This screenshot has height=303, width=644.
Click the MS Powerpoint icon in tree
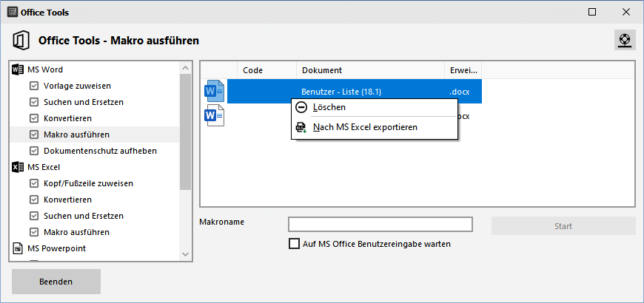(18, 248)
